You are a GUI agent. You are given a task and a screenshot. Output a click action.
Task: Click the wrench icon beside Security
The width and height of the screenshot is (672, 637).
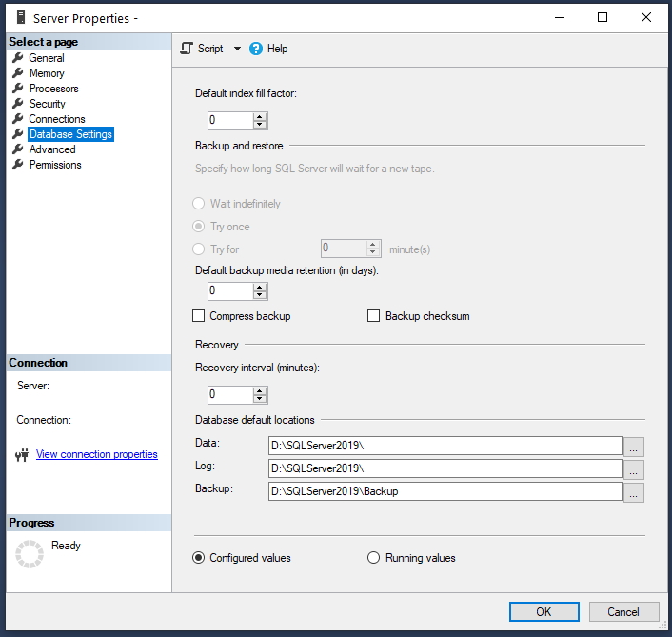pyautogui.click(x=17, y=104)
